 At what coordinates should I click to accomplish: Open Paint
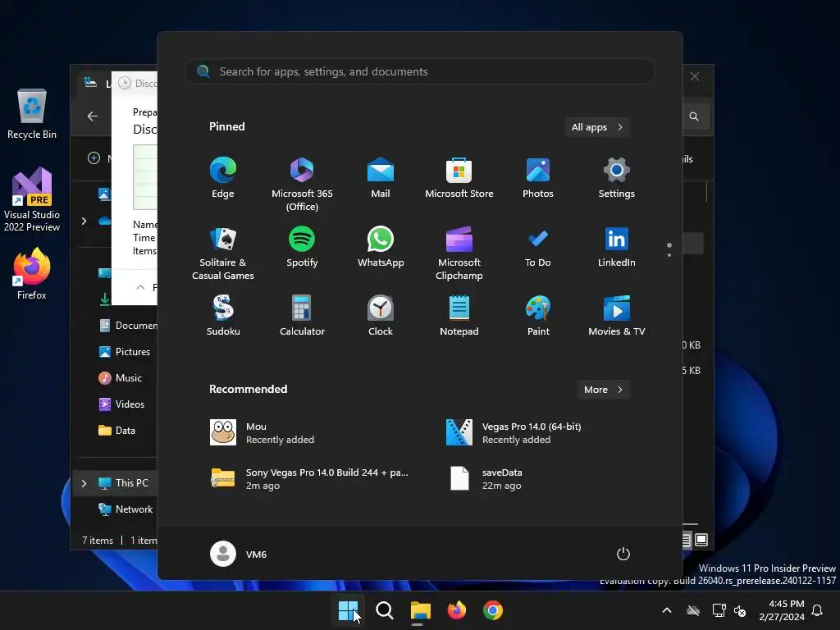tap(538, 316)
